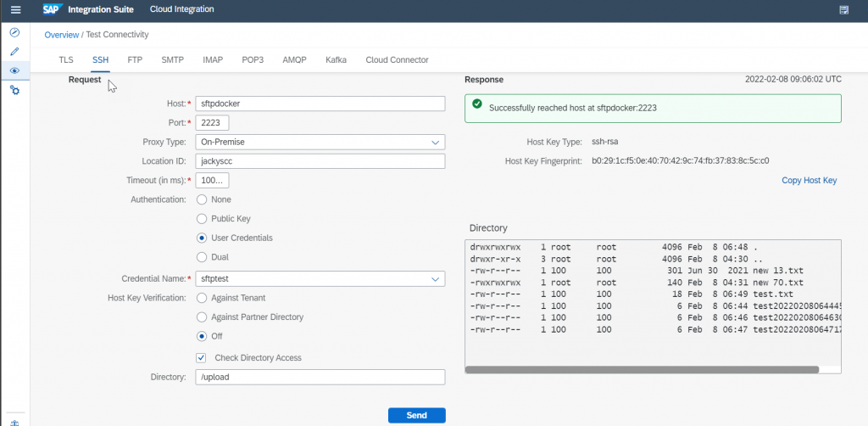Switch to the SSH tab
Viewport: 868px width, 426px height.
point(100,60)
